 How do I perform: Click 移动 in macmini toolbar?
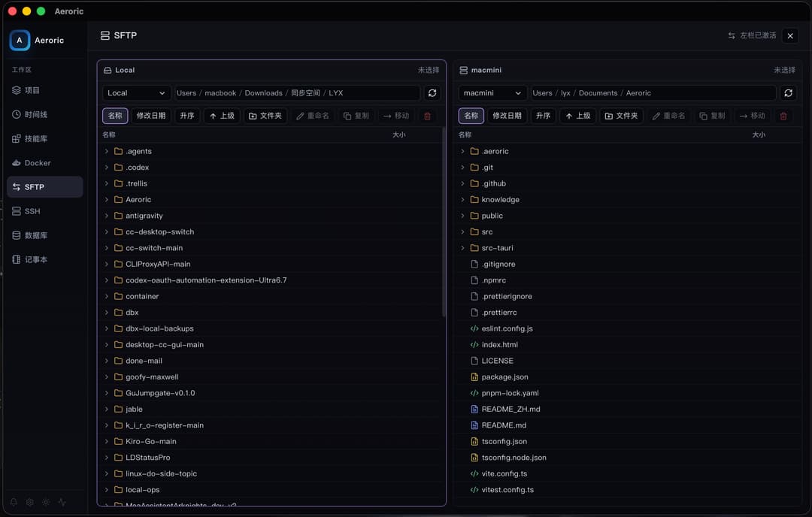pyautogui.click(x=752, y=116)
